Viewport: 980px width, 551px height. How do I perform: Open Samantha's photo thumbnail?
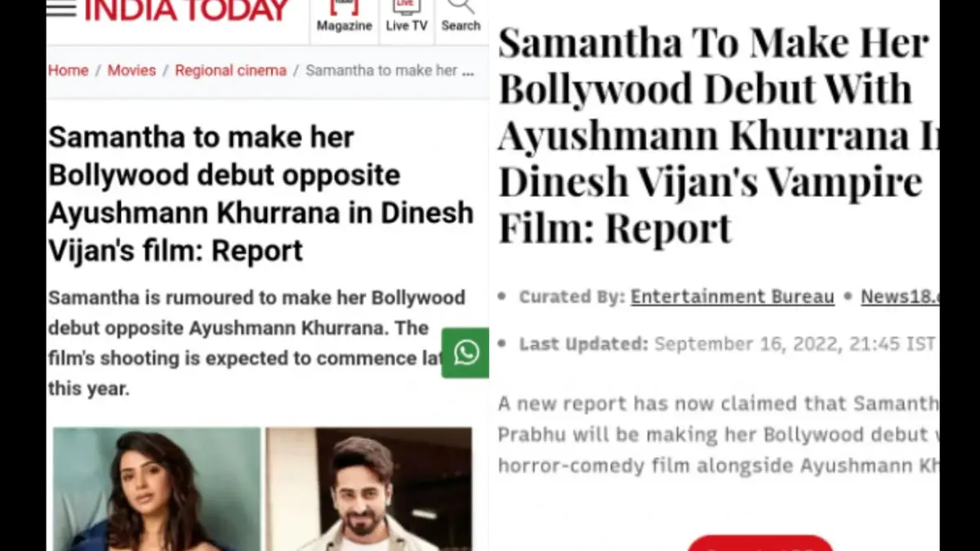pos(157,489)
